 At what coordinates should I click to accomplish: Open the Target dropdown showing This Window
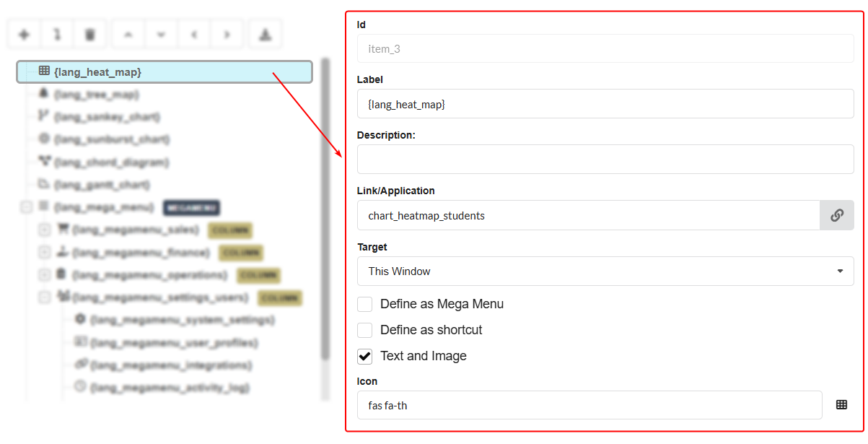click(x=605, y=271)
